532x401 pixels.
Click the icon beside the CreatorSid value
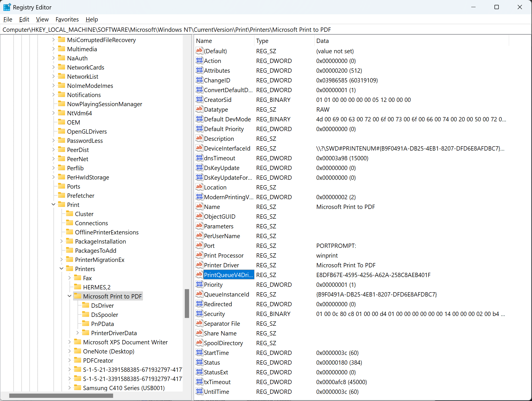click(x=199, y=100)
